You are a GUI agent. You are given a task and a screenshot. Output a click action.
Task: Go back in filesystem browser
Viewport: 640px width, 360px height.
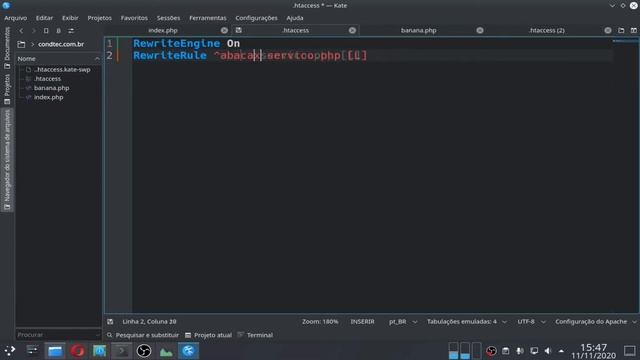click(21, 31)
